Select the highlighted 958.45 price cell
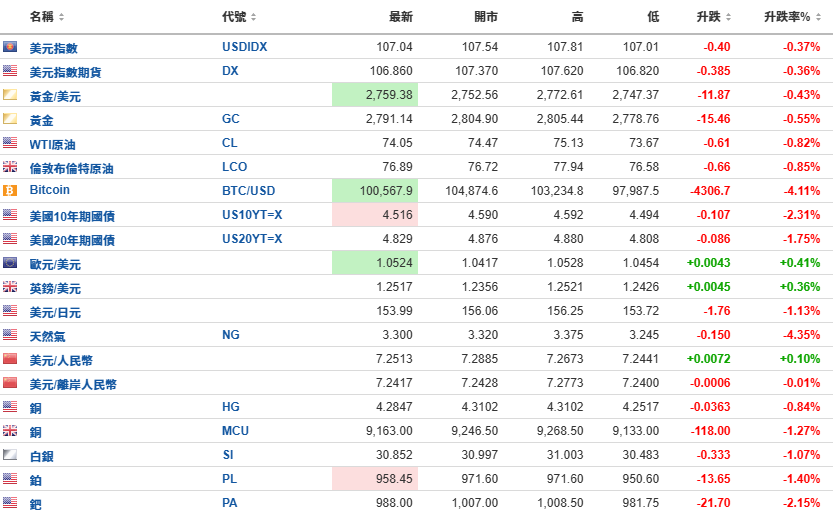833x514 pixels. [x=375, y=478]
